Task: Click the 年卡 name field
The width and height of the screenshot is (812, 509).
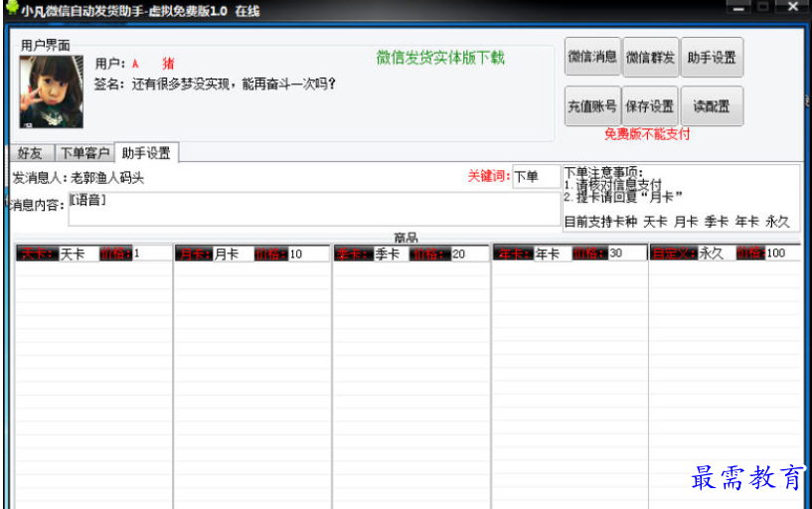Action: click(x=552, y=254)
